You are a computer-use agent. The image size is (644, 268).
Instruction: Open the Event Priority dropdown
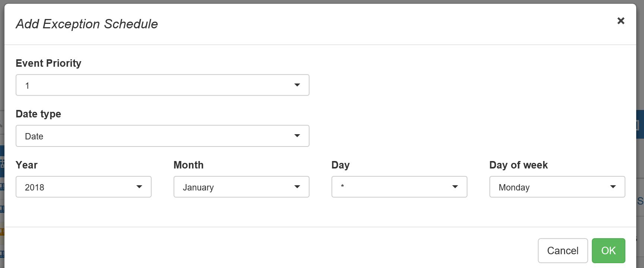[162, 85]
